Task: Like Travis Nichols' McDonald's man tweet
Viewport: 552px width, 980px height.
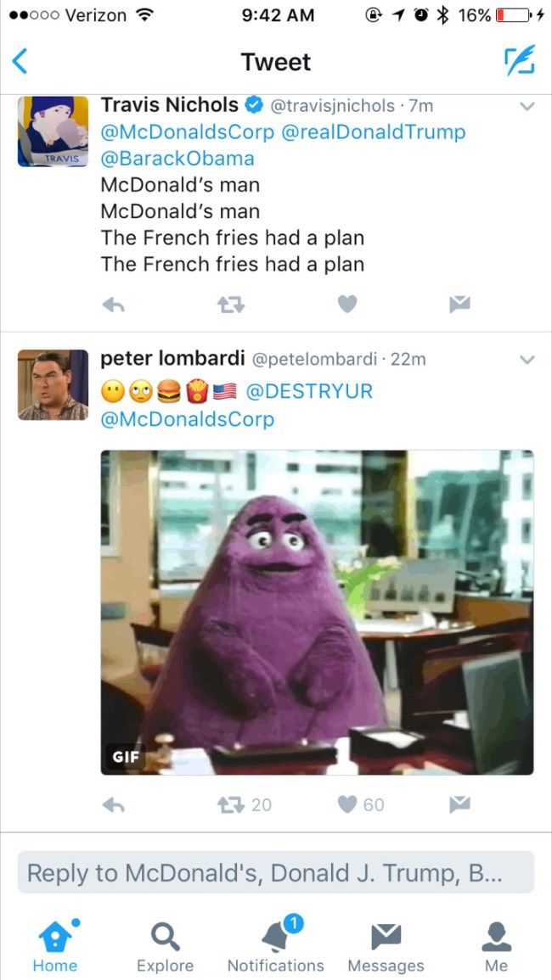Action: pos(347,305)
